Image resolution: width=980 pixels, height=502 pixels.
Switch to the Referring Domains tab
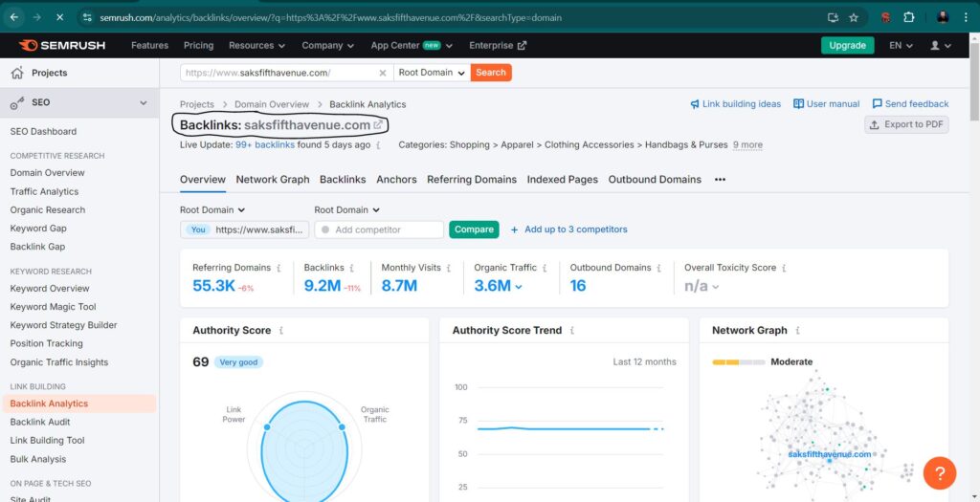coord(472,180)
